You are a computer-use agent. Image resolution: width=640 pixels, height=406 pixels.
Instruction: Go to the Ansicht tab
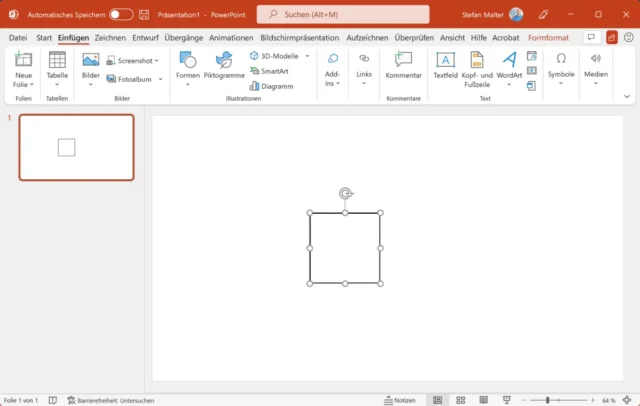point(452,38)
